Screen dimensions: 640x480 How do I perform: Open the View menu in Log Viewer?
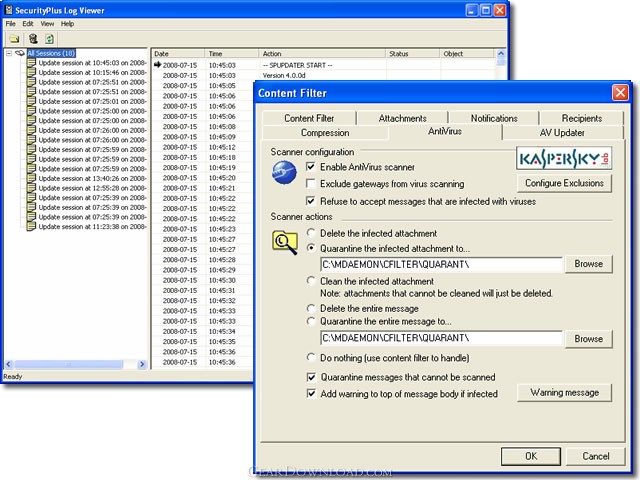(47, 24)
